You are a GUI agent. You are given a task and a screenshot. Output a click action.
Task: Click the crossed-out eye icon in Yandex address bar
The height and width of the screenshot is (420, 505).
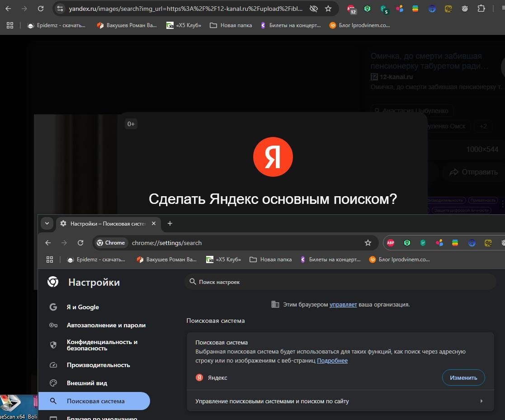[x=313, y=9]
